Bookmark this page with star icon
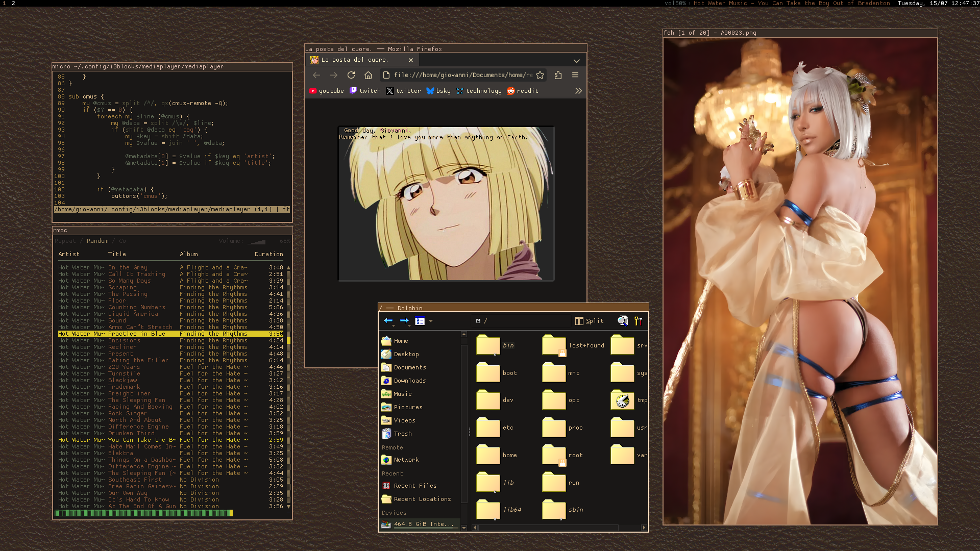The width and height of the screenshot is (980, 551). [540, 75]
